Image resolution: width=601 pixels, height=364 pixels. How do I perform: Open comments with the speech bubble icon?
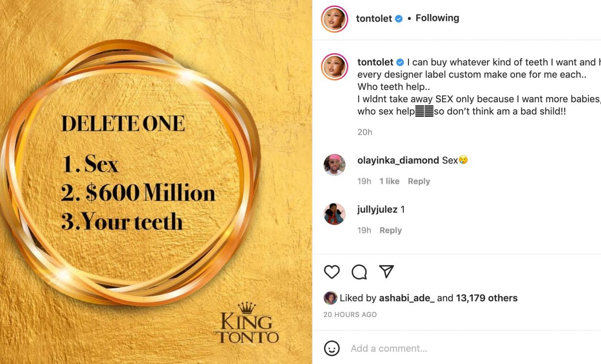tap(359, 272)
